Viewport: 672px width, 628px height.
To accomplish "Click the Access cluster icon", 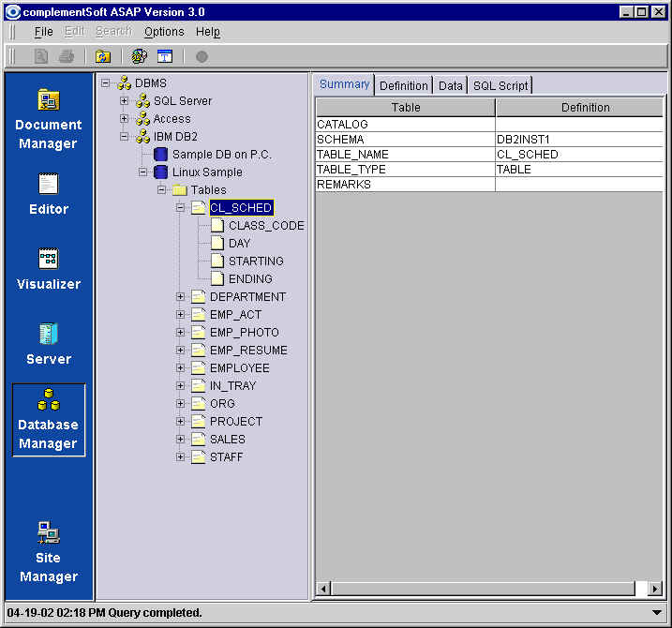I will tap(142, 118).
